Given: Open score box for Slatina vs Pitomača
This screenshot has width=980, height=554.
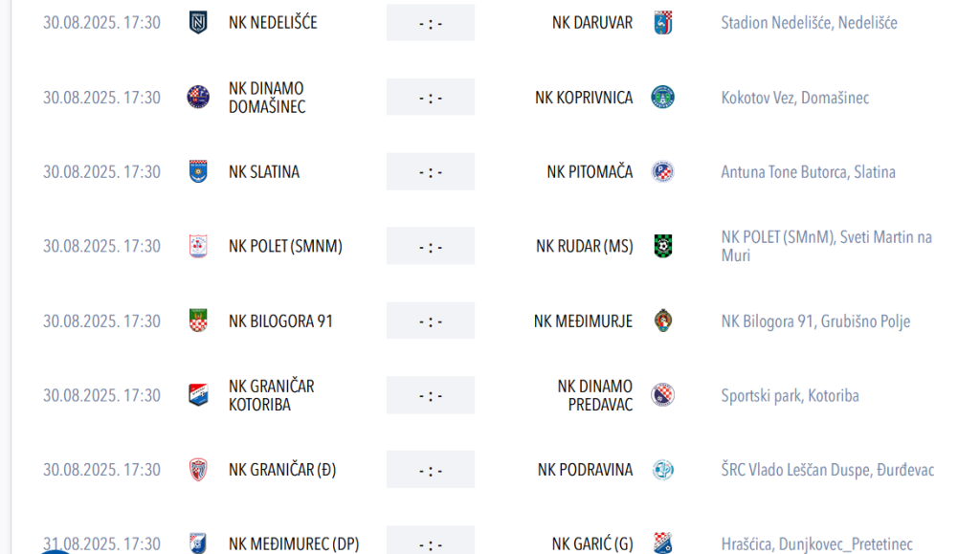Looking at the screenshot, I should 431,172.
